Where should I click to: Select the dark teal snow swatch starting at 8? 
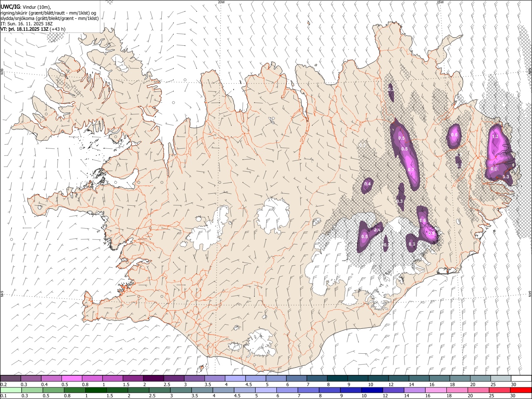click(337, 378)
